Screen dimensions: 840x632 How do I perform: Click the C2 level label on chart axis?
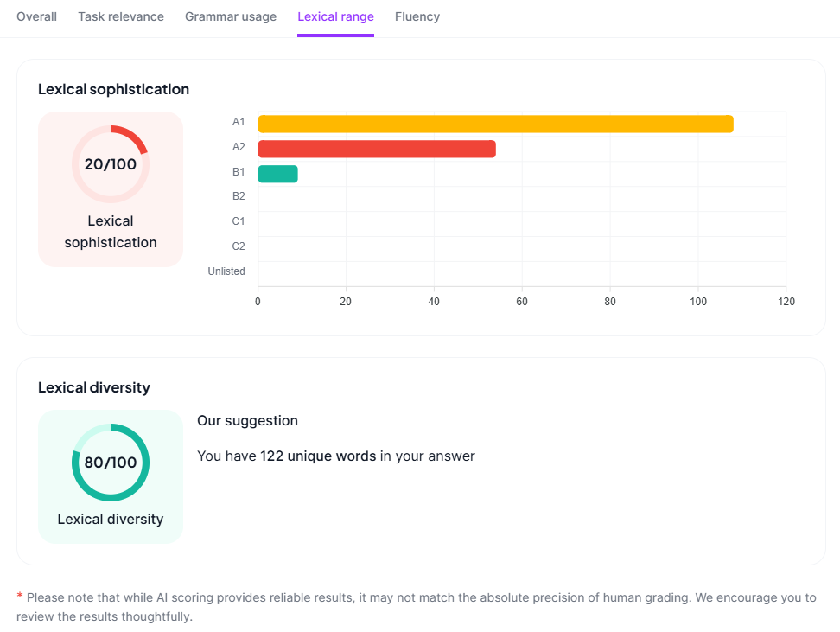[239, 246]
